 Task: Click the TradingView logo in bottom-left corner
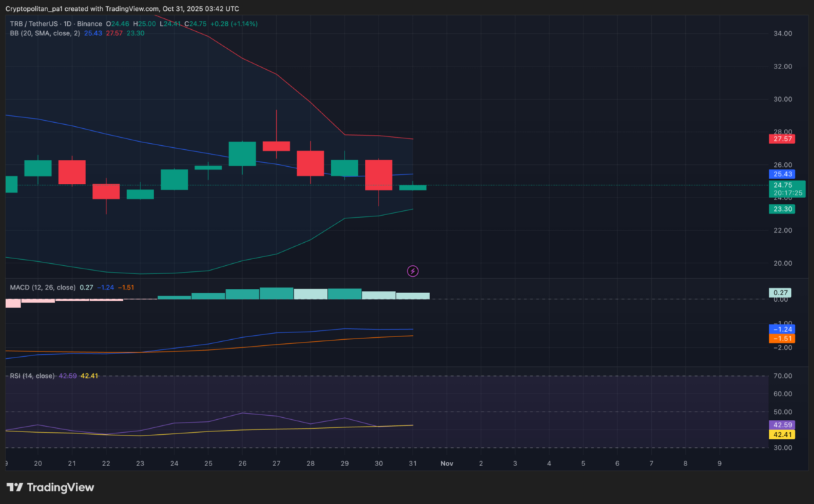pos(50,487)
